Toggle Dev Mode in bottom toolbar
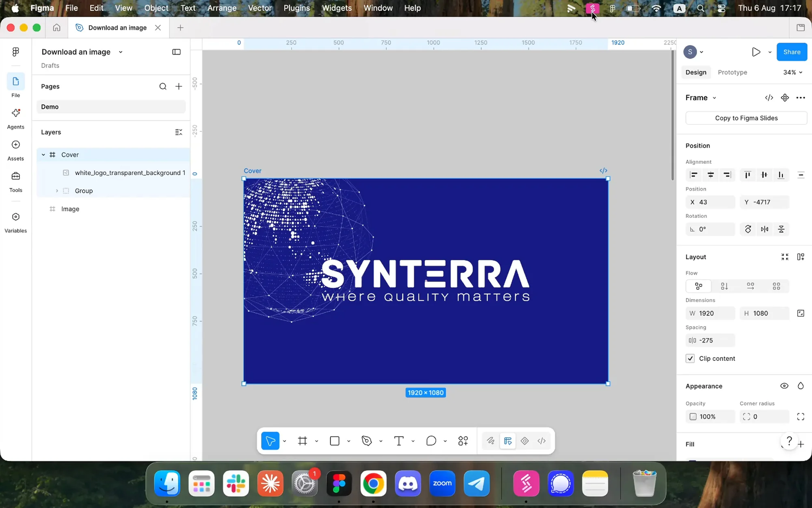The width and height of the screenshot is (812, 508). pyautogui.click(x=542, y=441)
